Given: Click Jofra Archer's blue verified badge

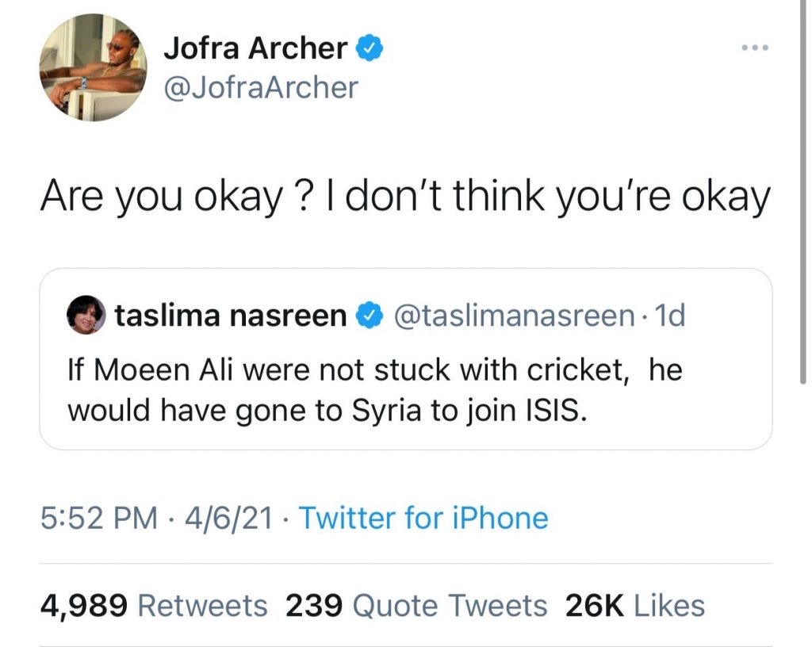Looking at the screenshot, I should (x=370, y=49).
